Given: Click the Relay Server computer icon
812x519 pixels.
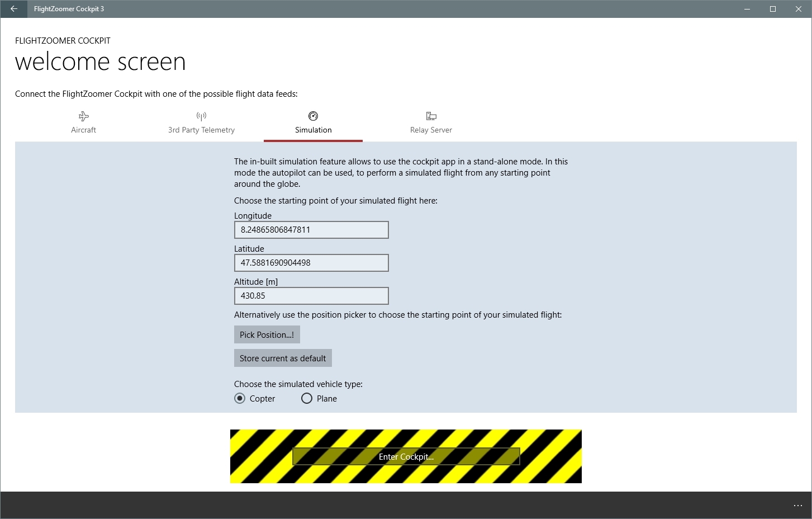Looking at the screenshot, I should tap(431, 116).
